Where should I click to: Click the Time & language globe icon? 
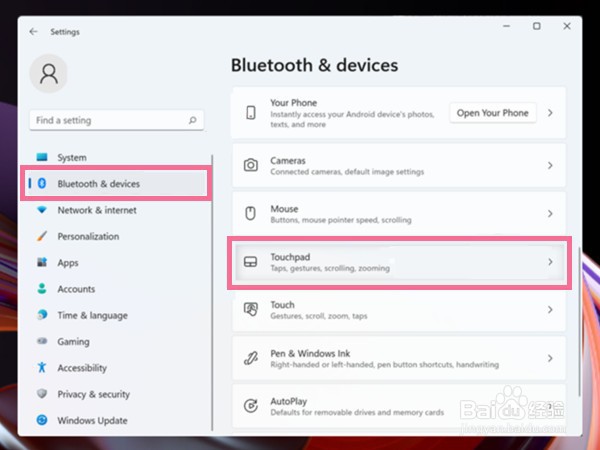42,315
